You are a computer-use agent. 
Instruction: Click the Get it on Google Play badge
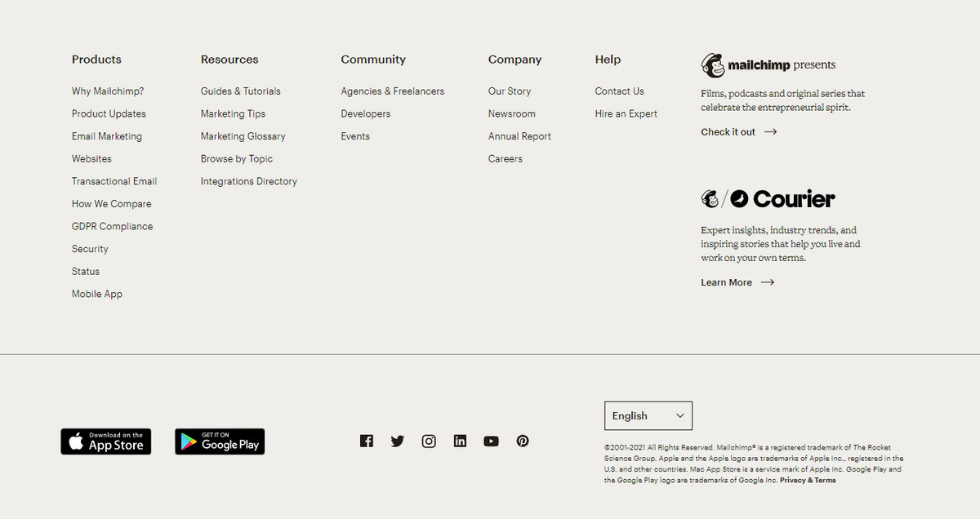pos(220,441)
